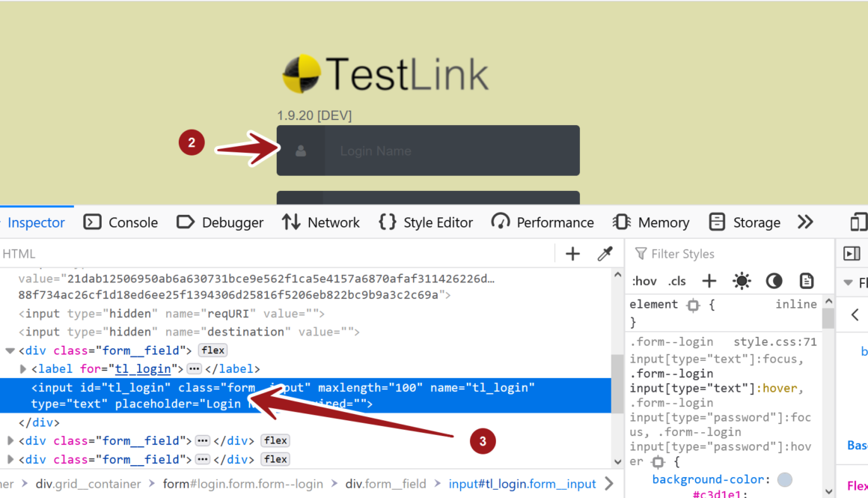The width and height of the screenshot is (868, 498).
Task: Select hidden input named destination
Action: 189,332
